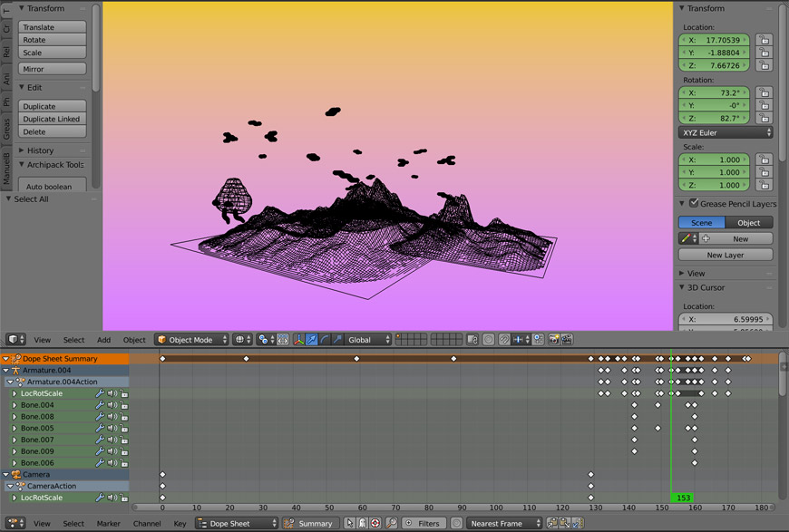Open the Add menu in 3D view header
This screenshot has width=789, height=532.
click(x=104, y=340)
